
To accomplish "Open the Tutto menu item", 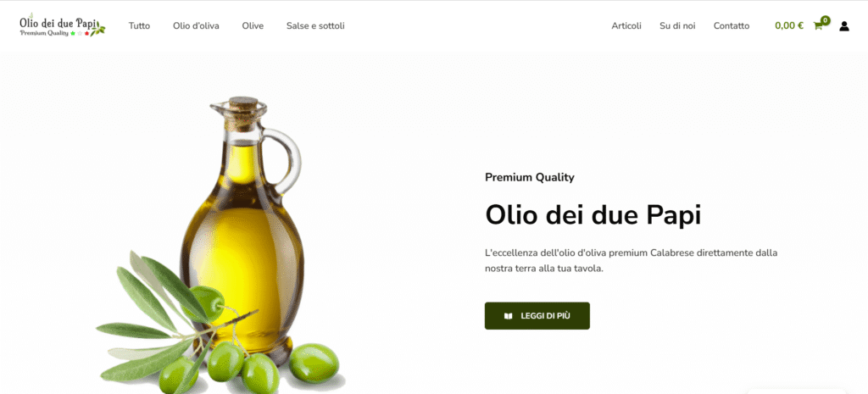I will coord(140,26).
